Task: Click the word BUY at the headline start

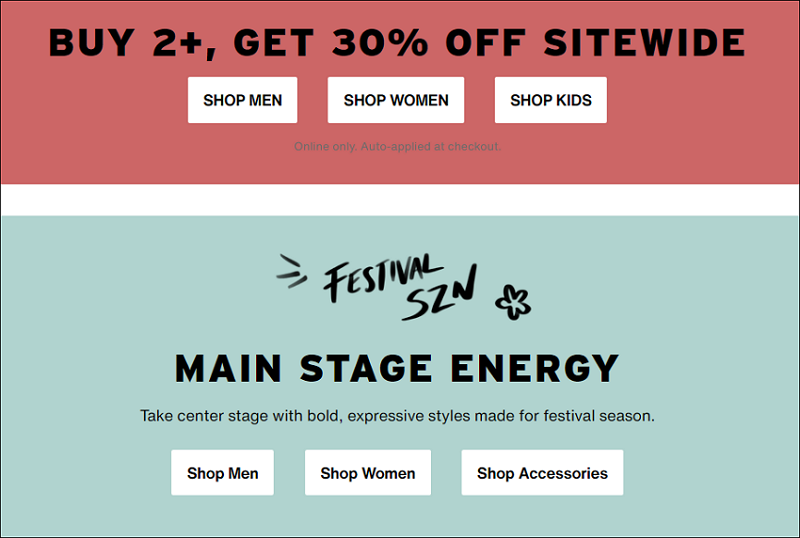Action: [92, 42]
